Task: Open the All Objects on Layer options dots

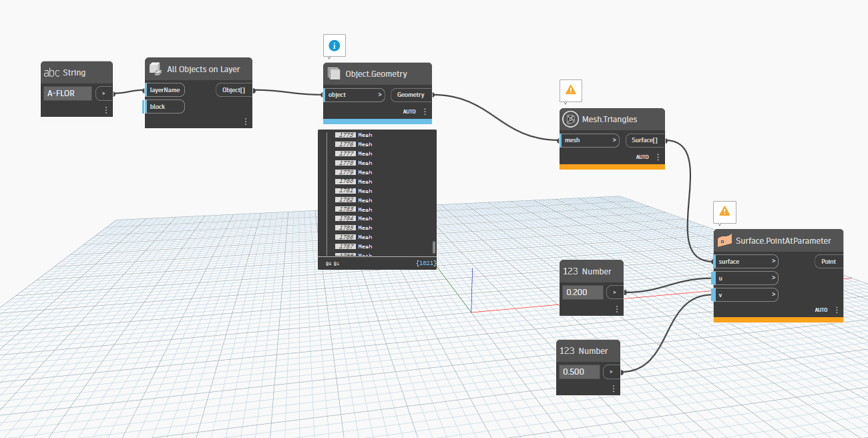Action: click(x=245, y=122)
